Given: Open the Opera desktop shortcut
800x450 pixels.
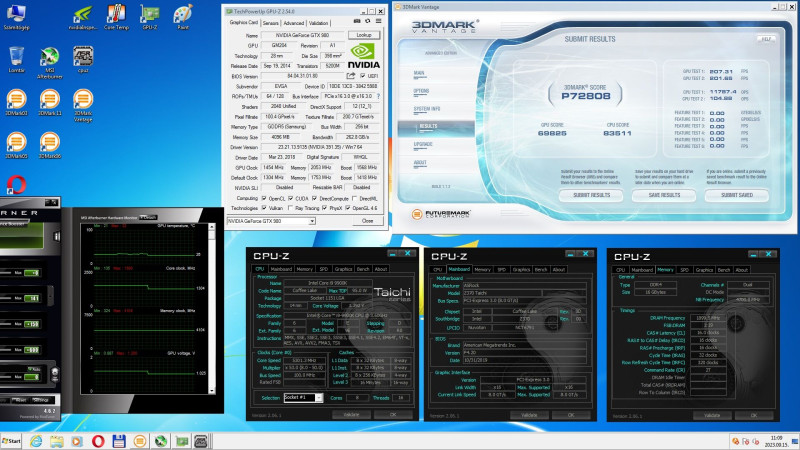Looking at the screenshot, I should pyautogui.click(x=16, y=184).
